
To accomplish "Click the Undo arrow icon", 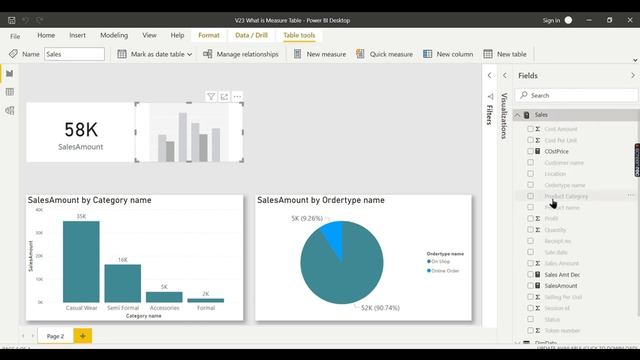I will tap(25, 20).
